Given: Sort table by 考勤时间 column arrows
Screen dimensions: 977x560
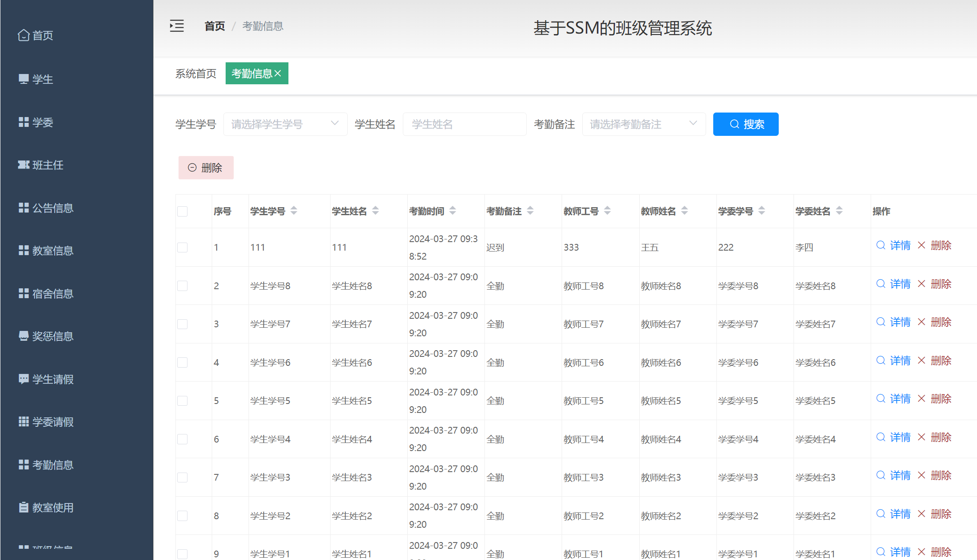Looking at the screenshot, I should pyautogui.click(x=453, y=210).
